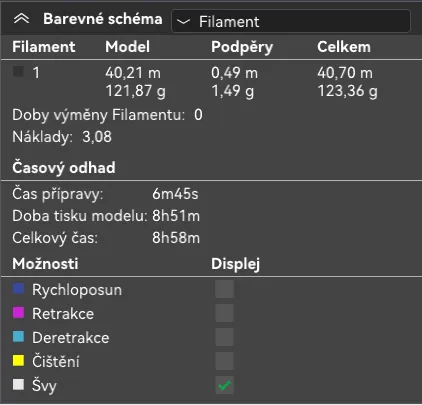The image size is (422, 405).
Task: Click the Celkem column header
Action: [x=344, y=47]
